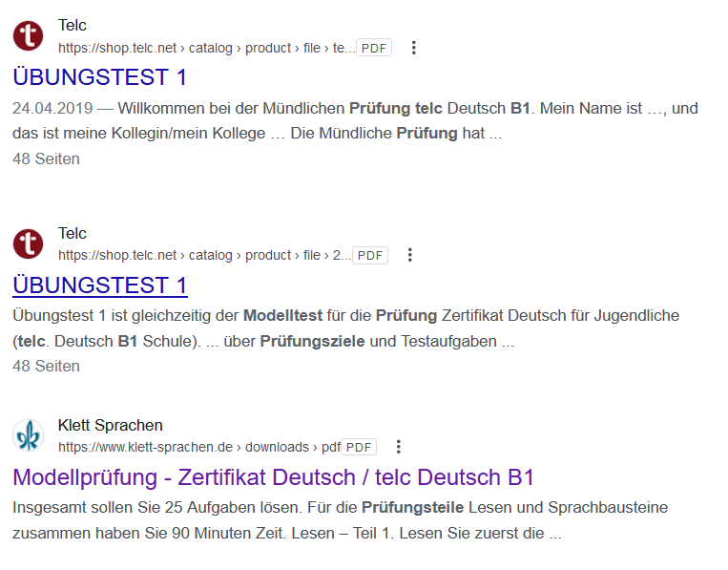The height and width of the screenshot is (570, 728).
Task: Click the snippet text 'Übungstest 1 ist gleichzeitig der Modelltest'
Action: 168,315
